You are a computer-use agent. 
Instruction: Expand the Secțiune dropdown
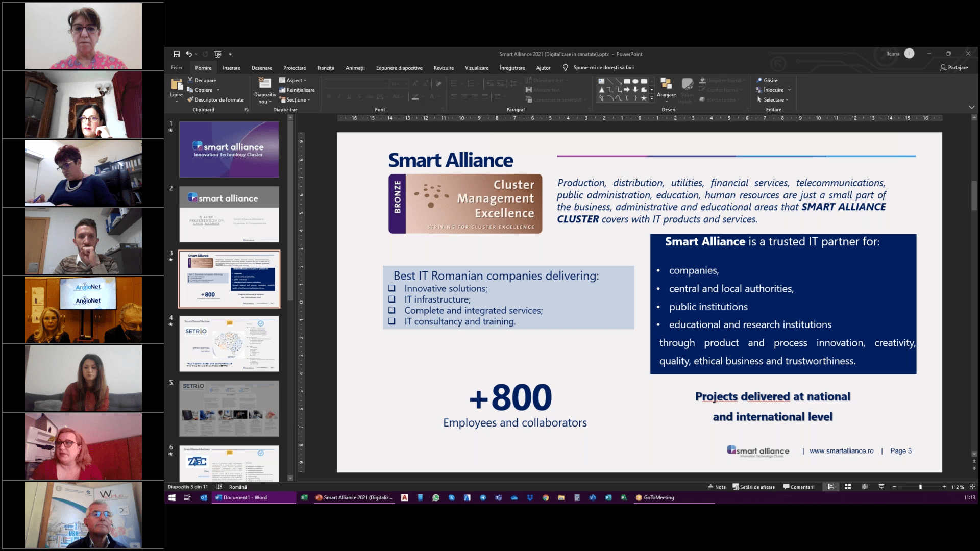(x=295, y=100)
